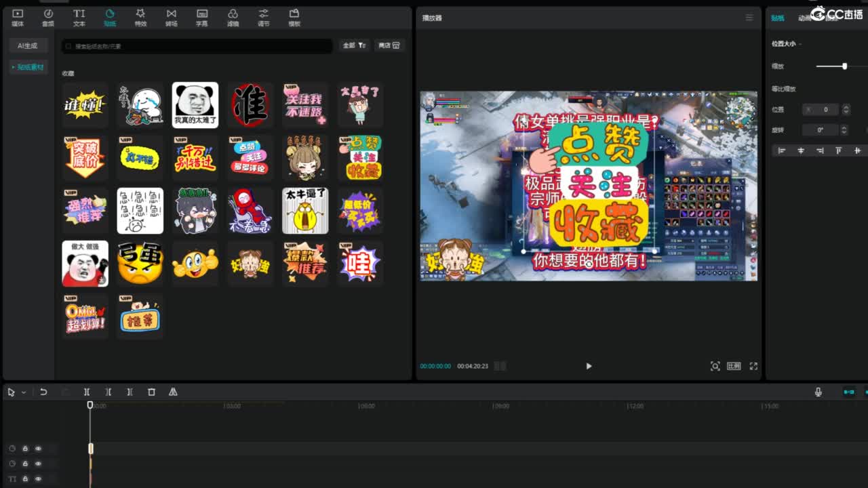
Task: Pick the 急急急 white sticker
Action: 140,211
